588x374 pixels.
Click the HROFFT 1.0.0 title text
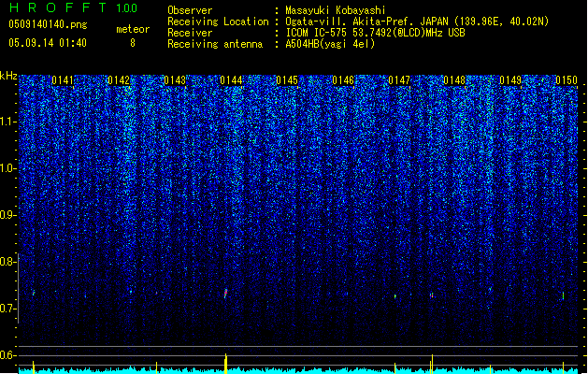74,7
